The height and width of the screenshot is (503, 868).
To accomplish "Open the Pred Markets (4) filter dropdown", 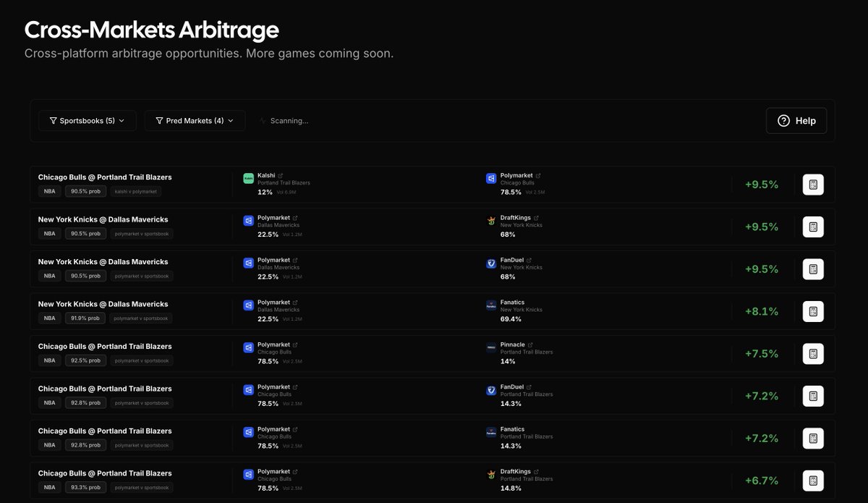I will click(x=195, y=121).
